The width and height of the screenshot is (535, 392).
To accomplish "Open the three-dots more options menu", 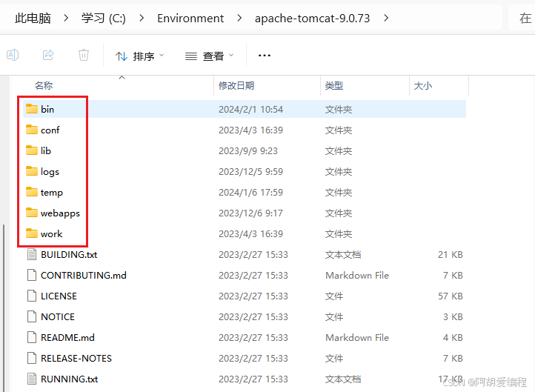I will 265,56.
